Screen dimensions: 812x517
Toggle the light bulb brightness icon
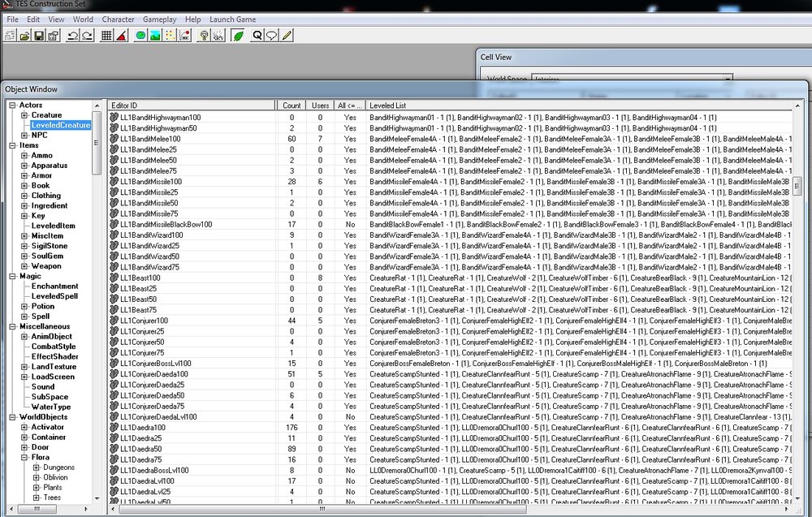pos(204,36)
